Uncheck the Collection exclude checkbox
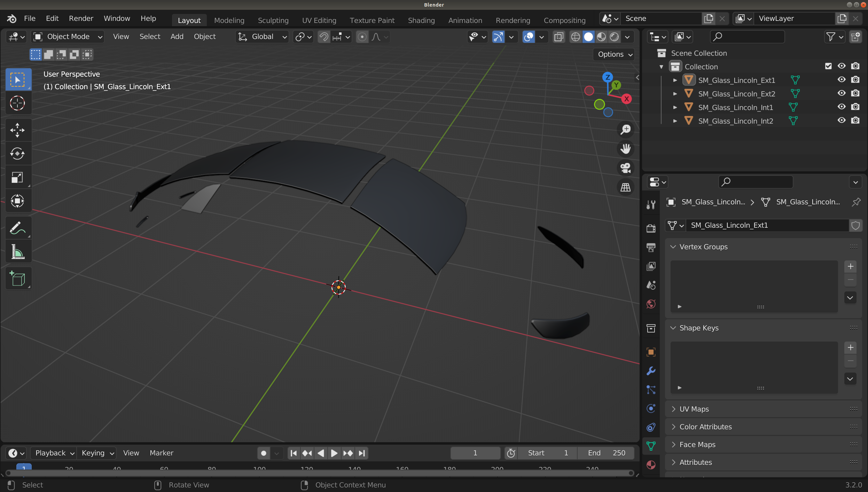Image resolution: width=868 pixels, height=492 pixels. (828, 66)
